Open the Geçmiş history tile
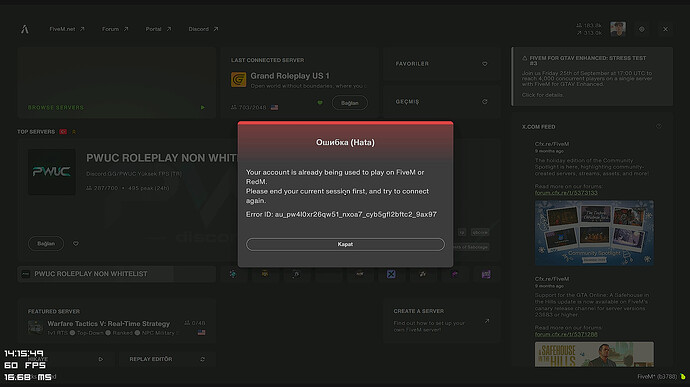Image resolution: width=690 pixels, height=387 pixels. pyautogui.click(x=441, y=102)
